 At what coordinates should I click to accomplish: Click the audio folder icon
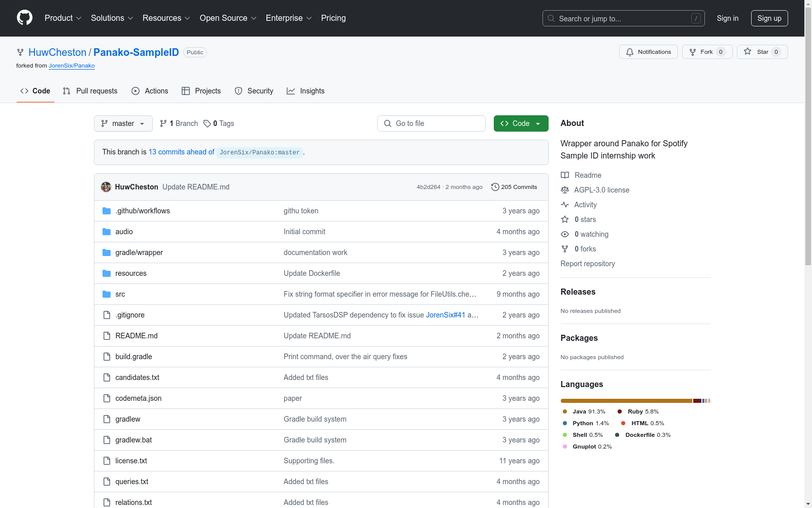click(x=107, y=232)
